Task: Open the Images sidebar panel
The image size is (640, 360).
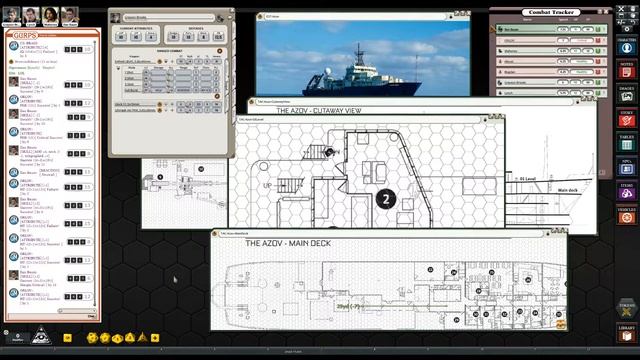Action: [x=627, y=94]
